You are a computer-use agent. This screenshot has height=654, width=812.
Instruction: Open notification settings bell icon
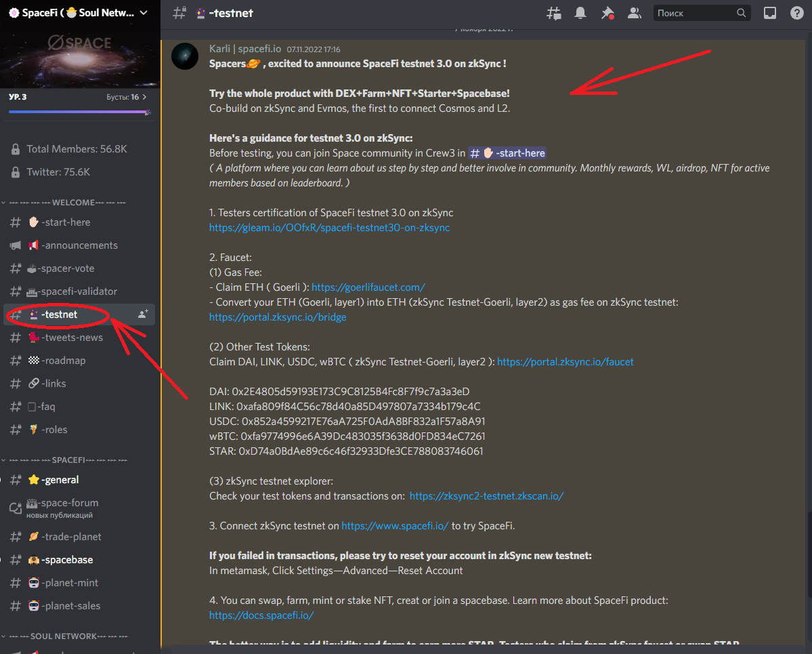580,13
